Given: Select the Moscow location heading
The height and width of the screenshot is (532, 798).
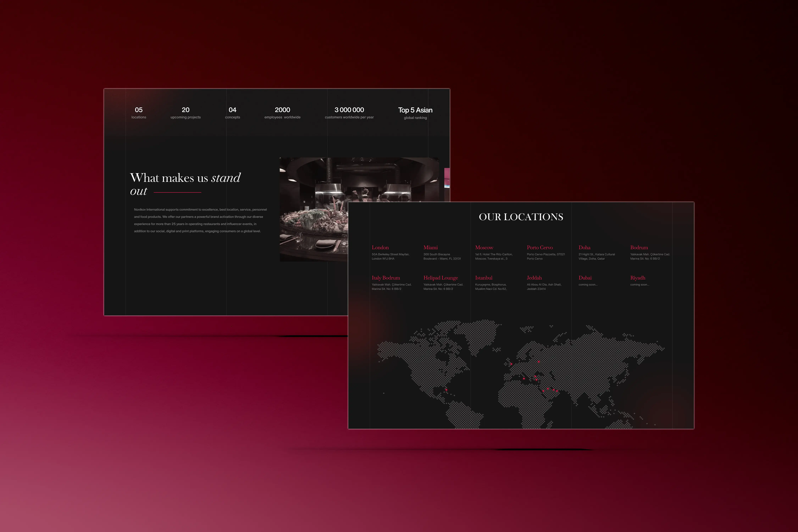Looking at the screenshot, I should (x=484, y=247).
